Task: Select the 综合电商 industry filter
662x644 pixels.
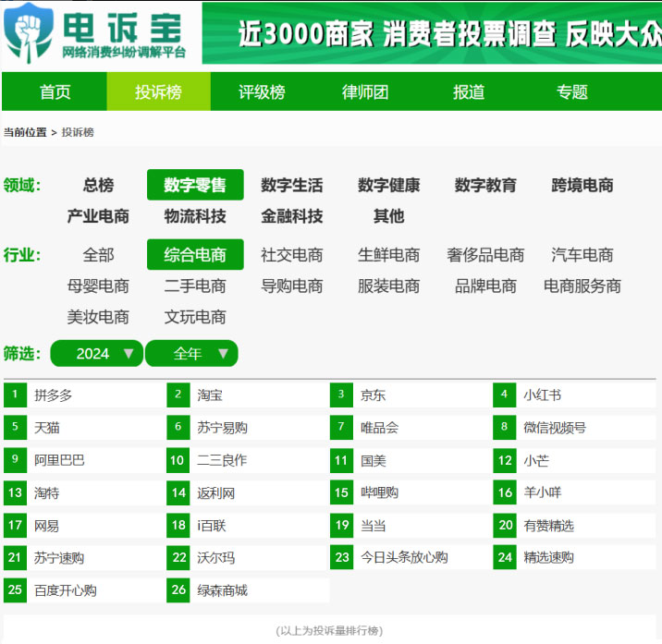Action: (x=195, y=254)
